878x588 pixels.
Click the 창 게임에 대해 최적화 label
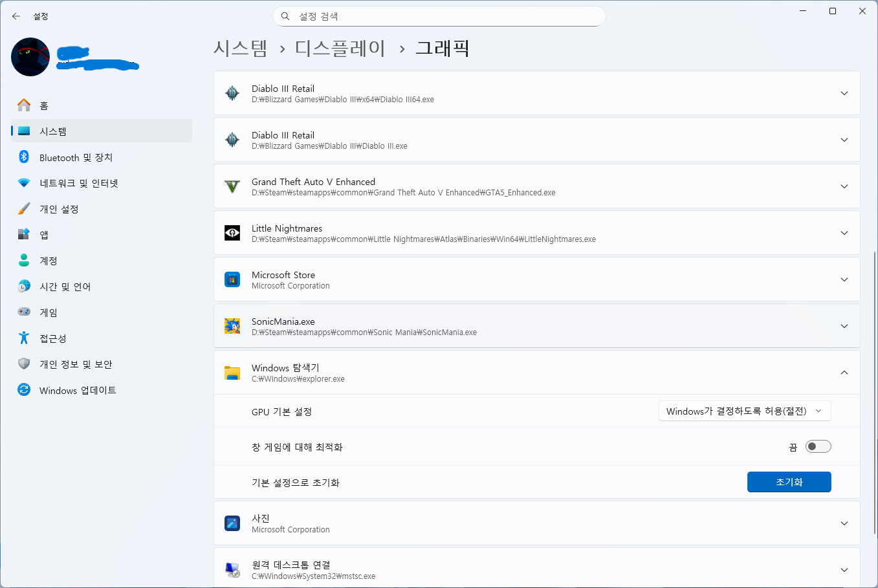pyautogui.click(x=297, y=447)
